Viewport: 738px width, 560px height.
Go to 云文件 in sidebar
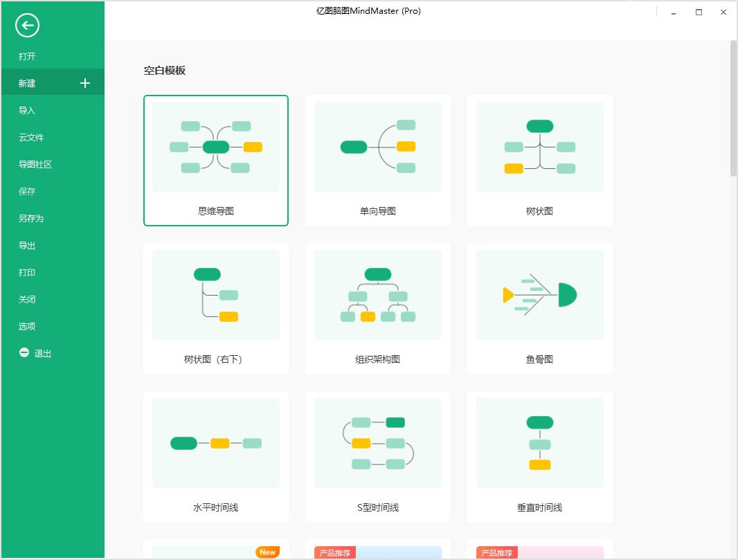[53, 138]
